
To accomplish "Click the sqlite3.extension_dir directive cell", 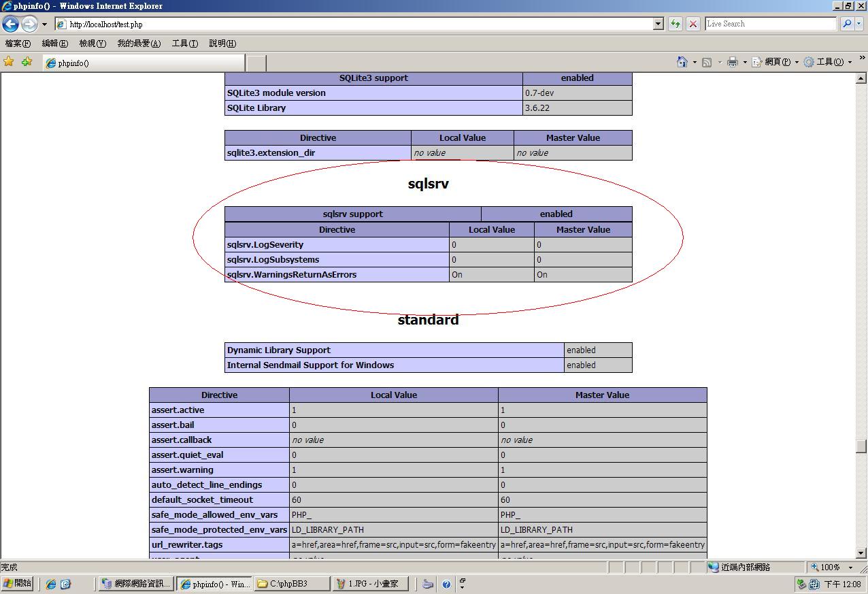I will 318,153.
